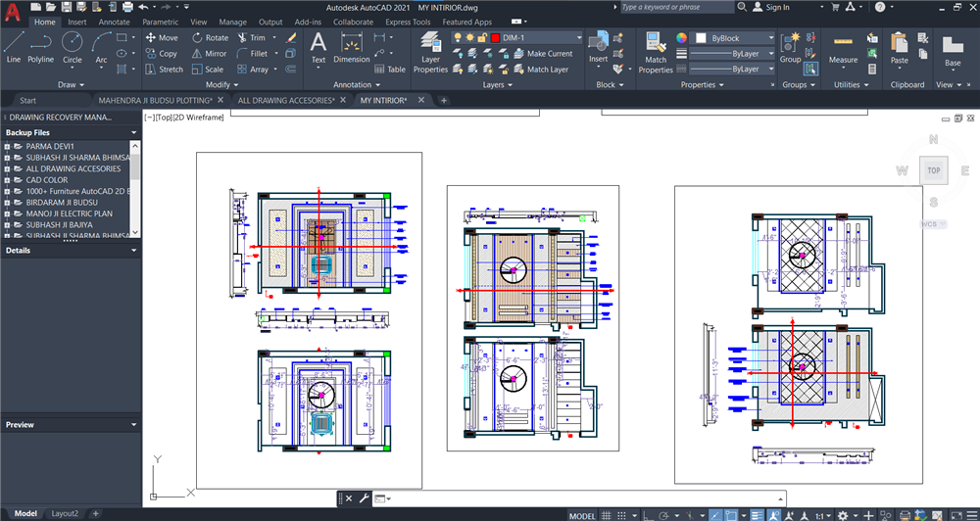Expand the ByBlock color dropdown
This screenshot has height=521, width=980.
[771, 37]
